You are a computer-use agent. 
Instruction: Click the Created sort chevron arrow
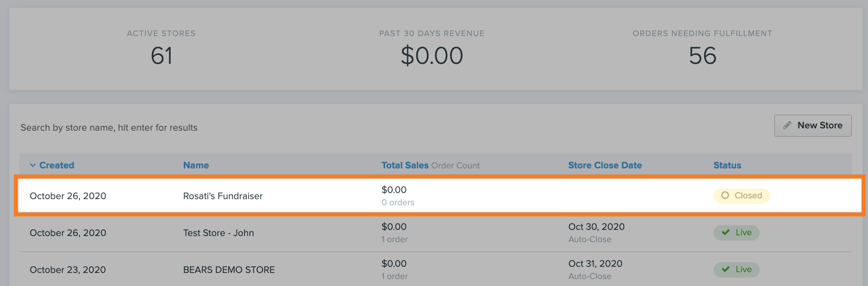33,165
